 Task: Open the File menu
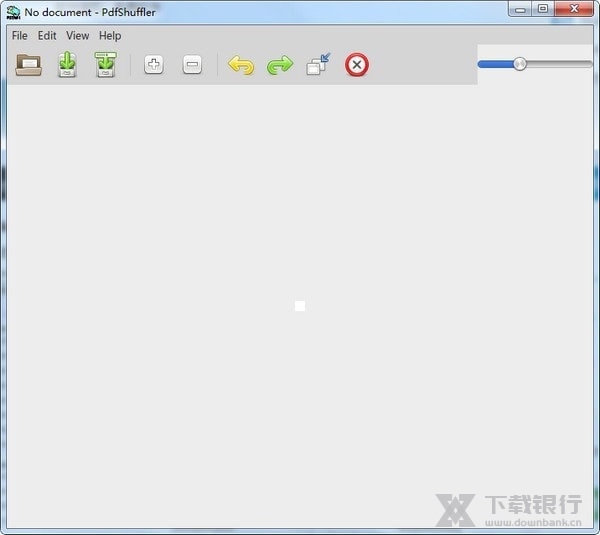click(20, 36)
